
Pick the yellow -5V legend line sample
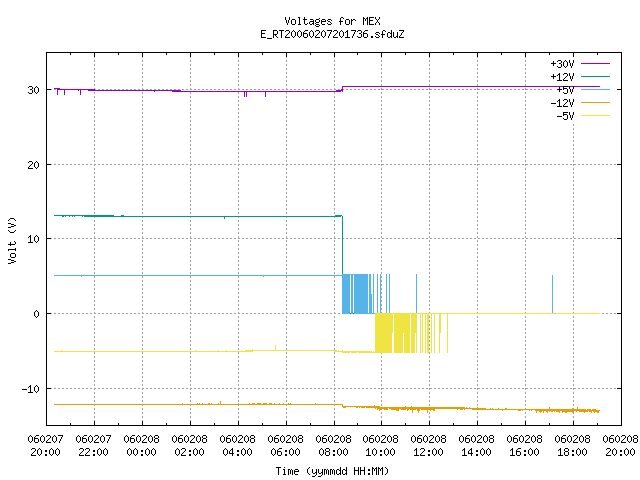[x=595, y=116]
